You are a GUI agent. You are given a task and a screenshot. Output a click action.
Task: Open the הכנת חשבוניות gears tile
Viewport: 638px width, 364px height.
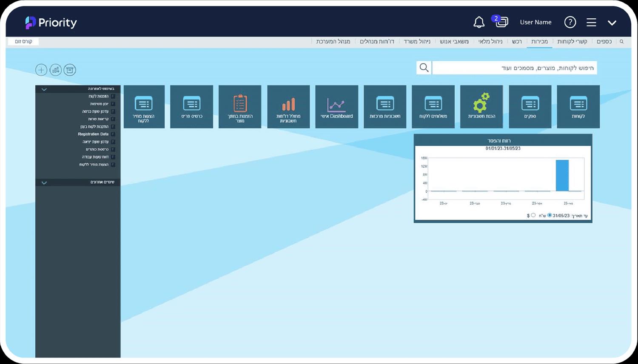click(x=481, y=107)
